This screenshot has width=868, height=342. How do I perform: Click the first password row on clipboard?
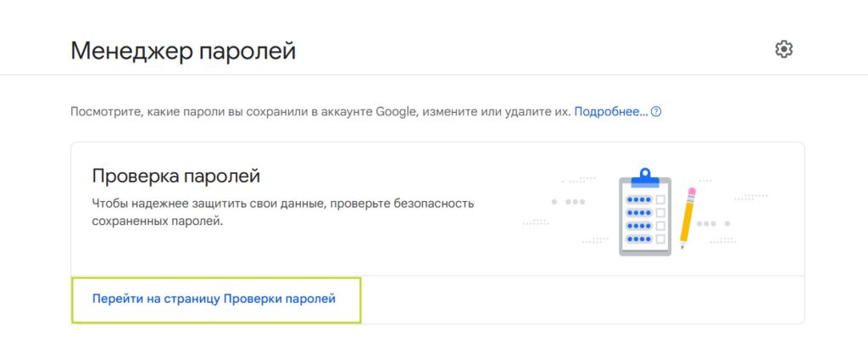click(x=638, y=199)
